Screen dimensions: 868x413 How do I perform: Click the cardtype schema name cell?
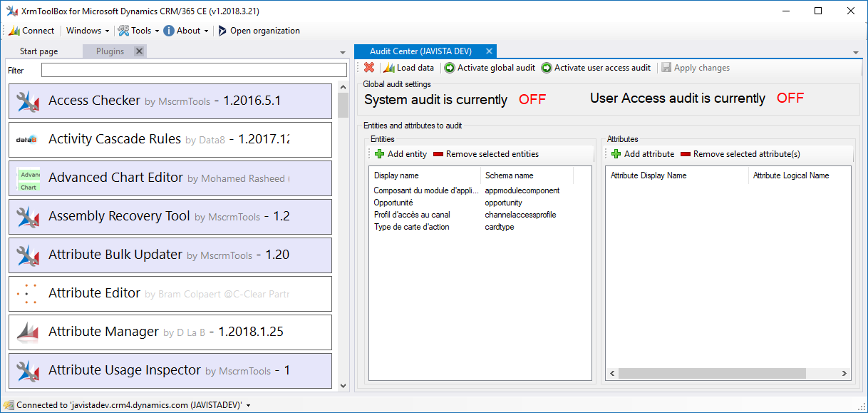point(500,227)
